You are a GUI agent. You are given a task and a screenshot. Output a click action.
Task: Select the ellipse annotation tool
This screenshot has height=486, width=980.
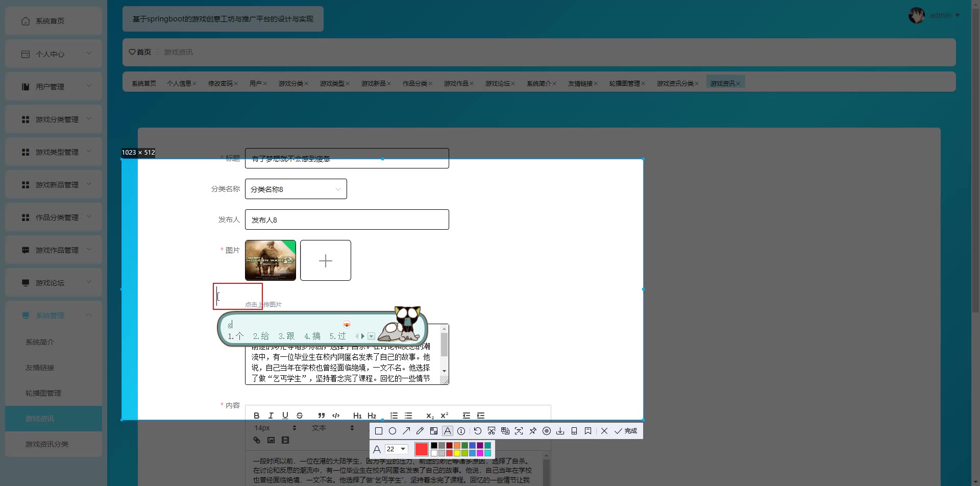(x=393, y=431)
